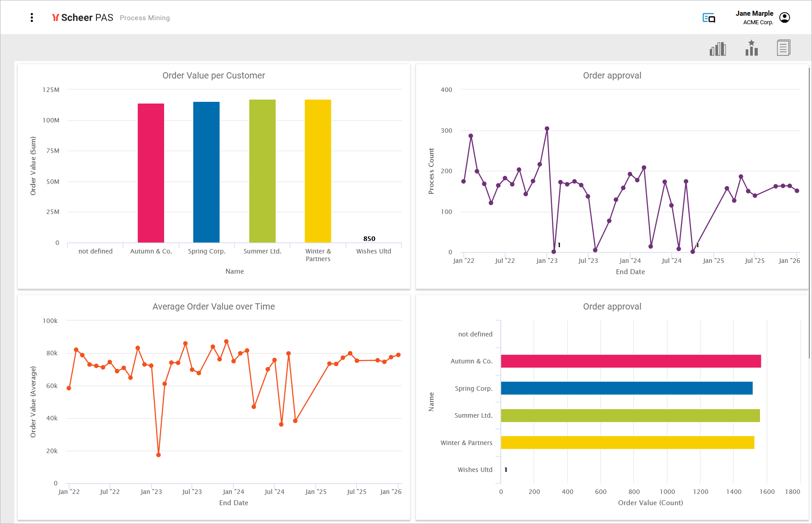
Task: Click the lowest orange point near 20k
Action: point(158,455)
